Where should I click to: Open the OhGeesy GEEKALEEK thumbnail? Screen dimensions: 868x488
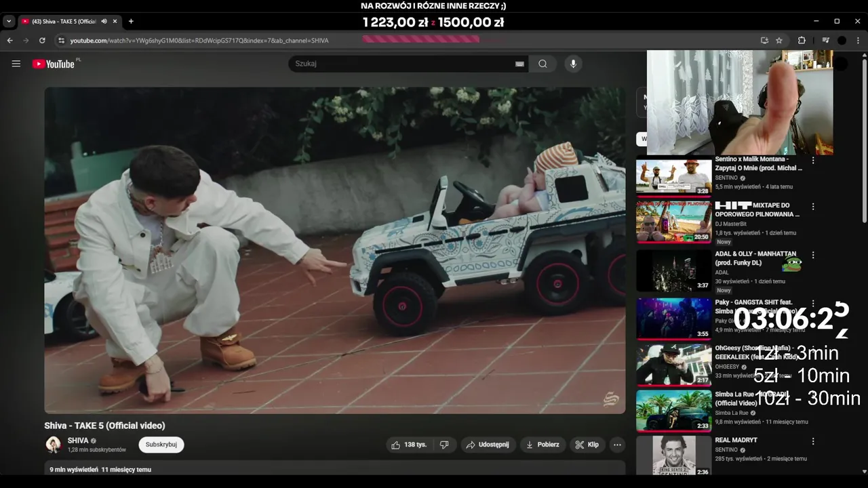pyautogui.click(x=673, y=365)
